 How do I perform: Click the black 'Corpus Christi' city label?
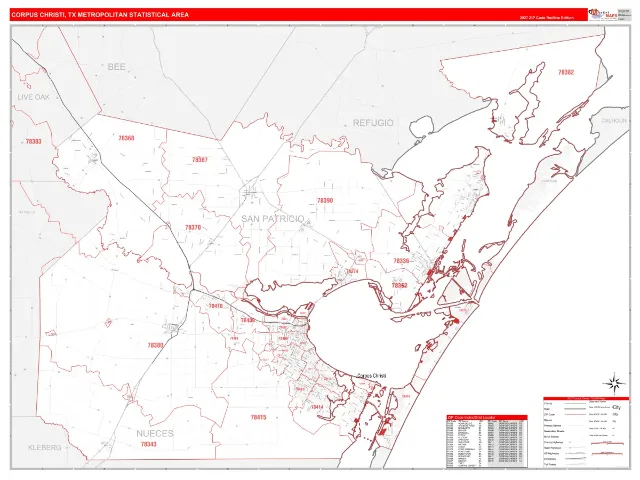(371, 376)
